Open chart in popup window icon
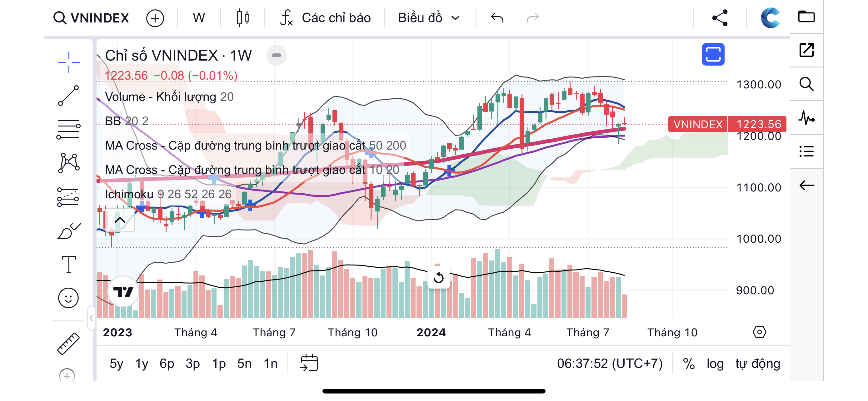The image size is (868, 401). 807,50
